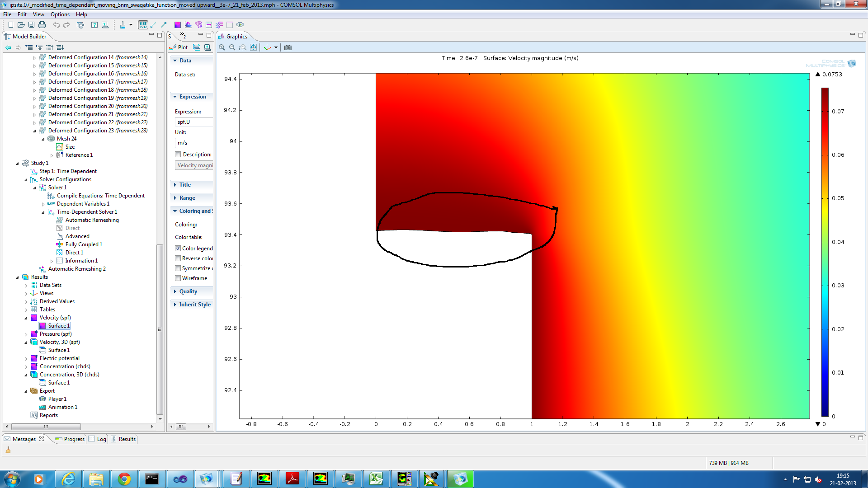Click the Zoom Out graphics icon

coord(232,47)
